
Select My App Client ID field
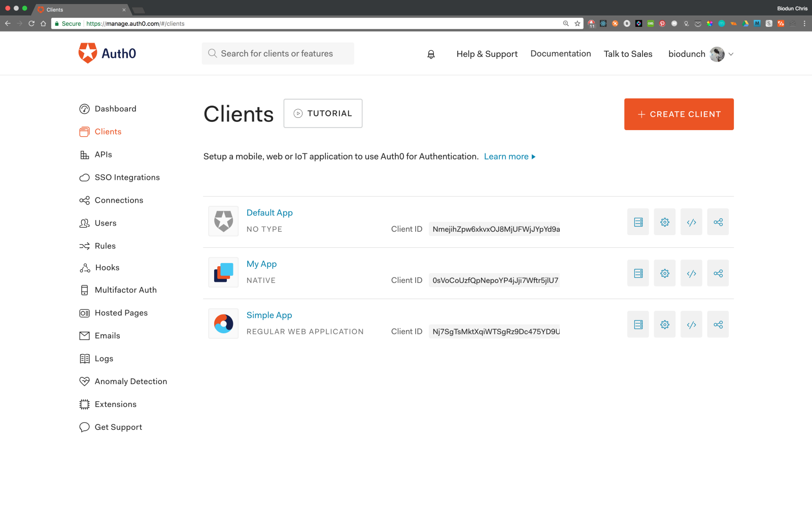click(494, 280)
